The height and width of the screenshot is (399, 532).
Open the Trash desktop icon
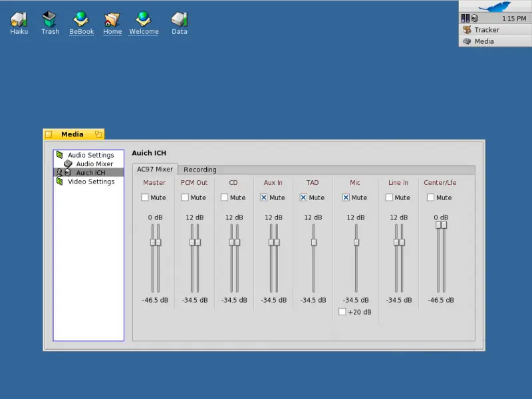tap(50, 23)
